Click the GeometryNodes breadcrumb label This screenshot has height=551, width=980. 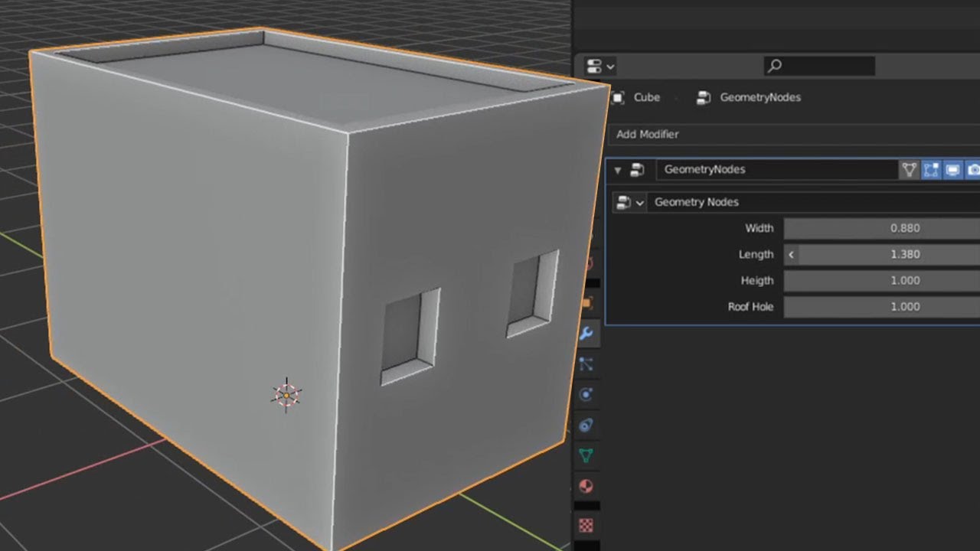coord(759,97)
